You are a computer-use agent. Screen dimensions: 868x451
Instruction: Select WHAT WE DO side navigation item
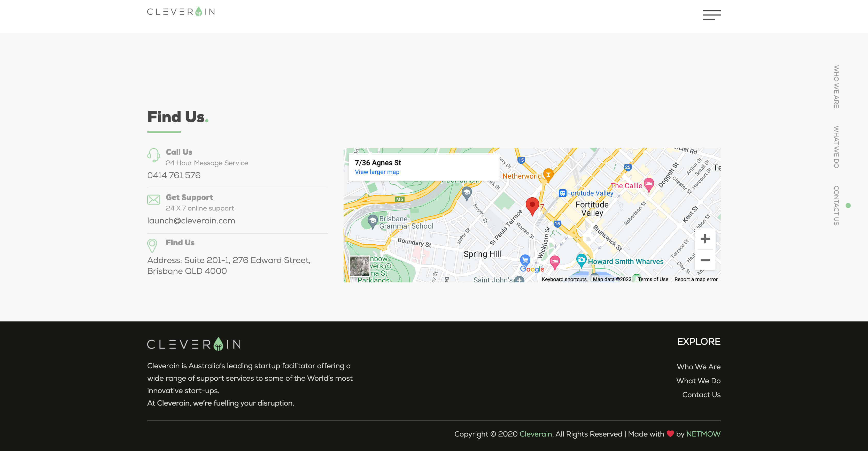click(836, 147)
